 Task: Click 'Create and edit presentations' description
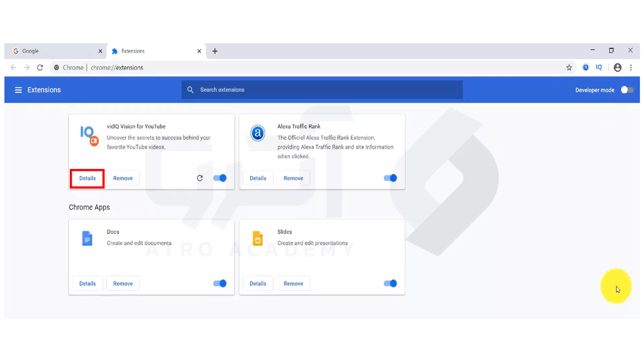tap(312, 243)
